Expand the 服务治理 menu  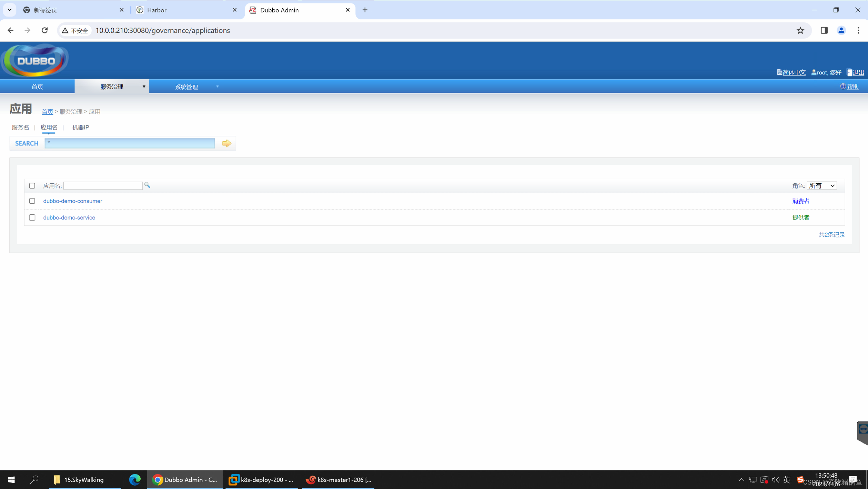(112, 86)
